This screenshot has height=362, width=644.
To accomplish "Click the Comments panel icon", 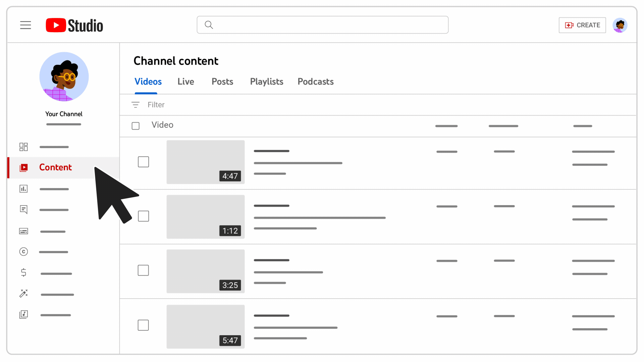I will [x=23, y=209].
